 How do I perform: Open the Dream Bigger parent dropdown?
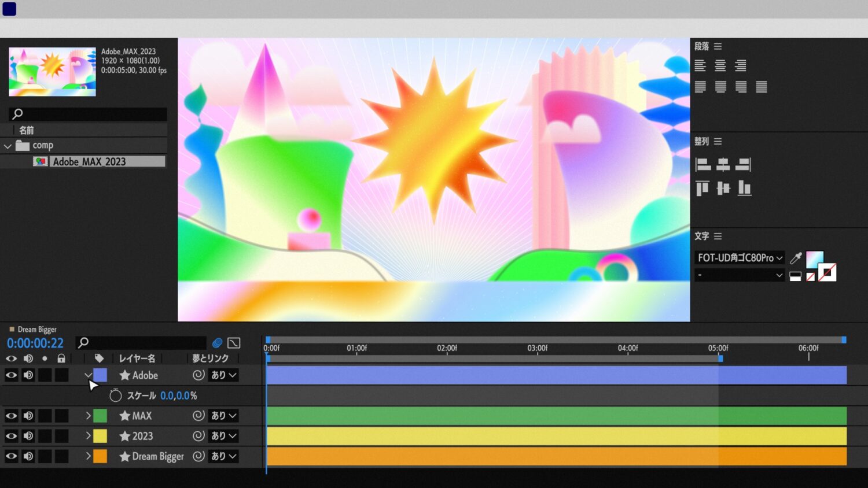pyautogui.click(x=223, y=456)
